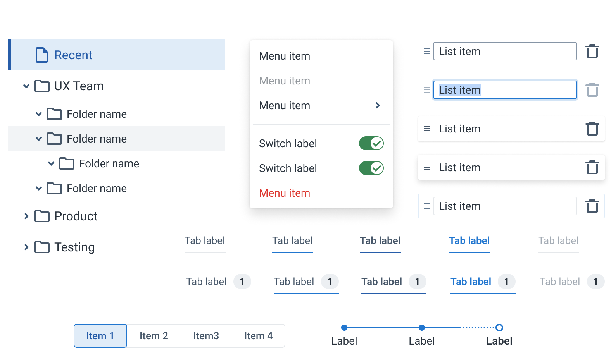The width and height of the screenshot is (611, 364).
Task: Collapse the UX Team folder chevron
Action: coord(26,86)
